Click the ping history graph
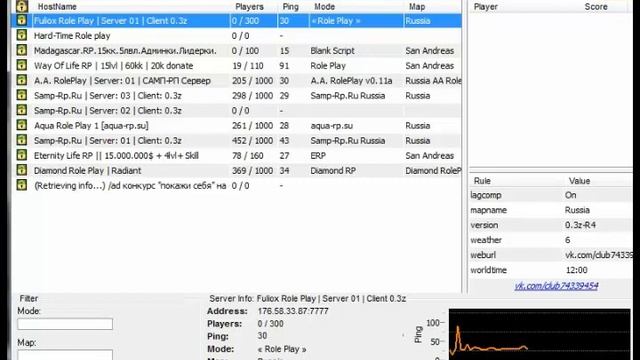Viewport: 640px width, 360px height. click(540, 334)
